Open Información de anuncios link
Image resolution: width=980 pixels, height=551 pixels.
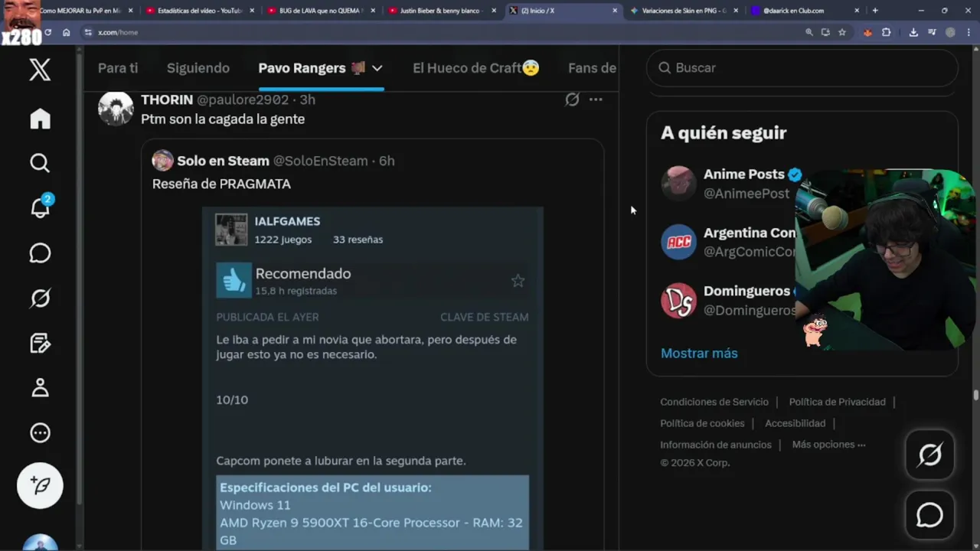click(716, 445)
